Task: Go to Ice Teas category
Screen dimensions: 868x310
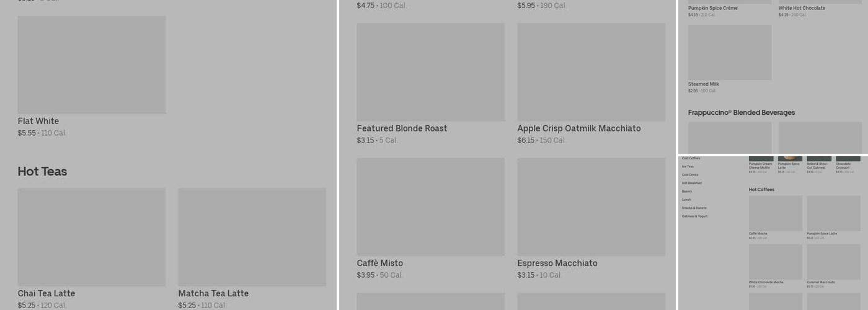Action: click(x=688, y=166)
